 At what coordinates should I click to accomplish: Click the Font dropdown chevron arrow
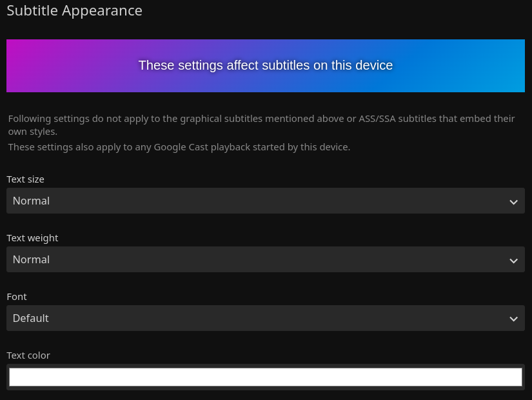(513, 319)
